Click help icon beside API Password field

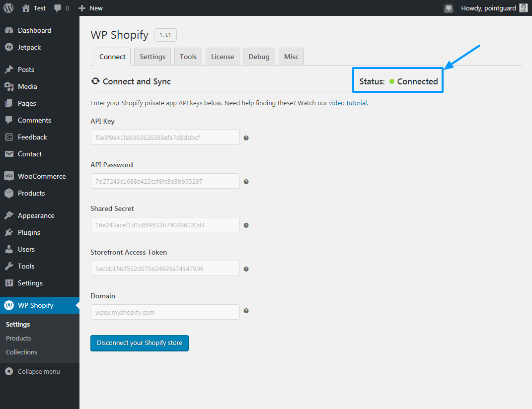click(x=246, y=182)
